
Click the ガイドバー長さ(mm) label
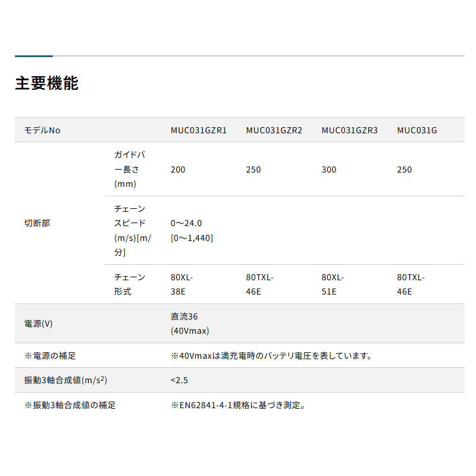click(130, 170)
